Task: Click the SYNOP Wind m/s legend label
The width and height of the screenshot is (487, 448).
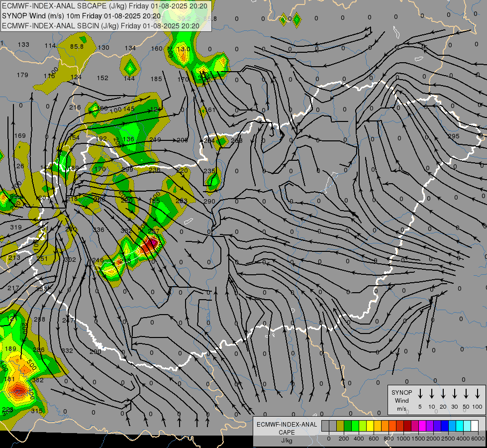Action: pos(401,400)
